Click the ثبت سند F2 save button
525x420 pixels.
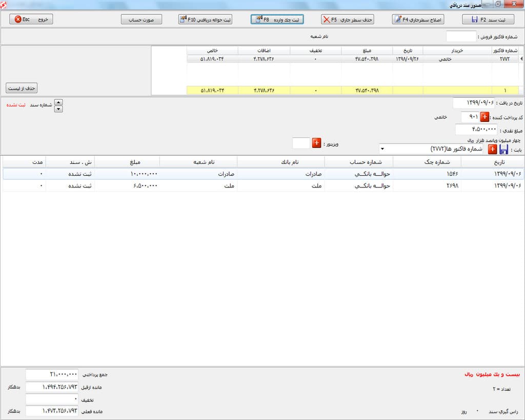(488, 19)
